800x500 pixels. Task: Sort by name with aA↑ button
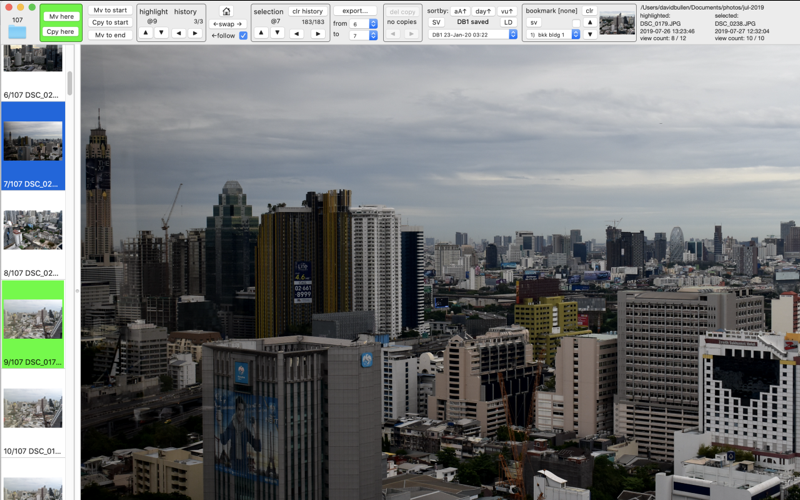coord(460,11)
